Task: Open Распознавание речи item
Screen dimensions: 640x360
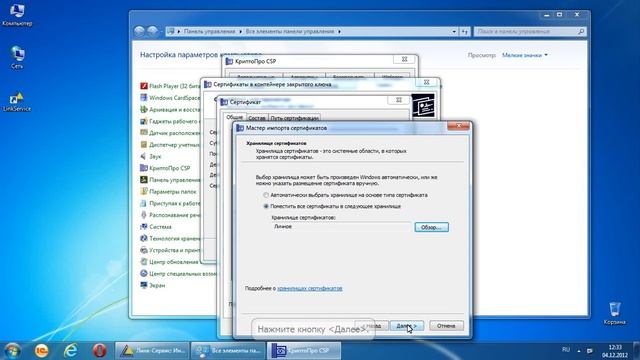Action: [171, 215]
